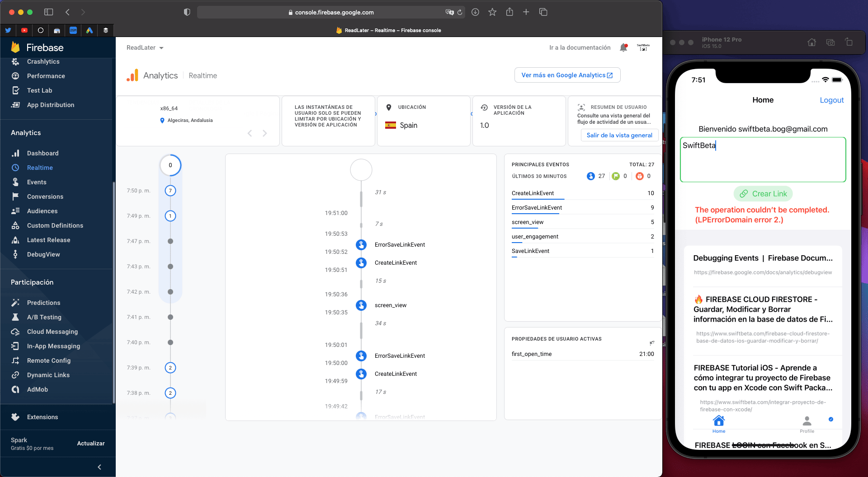Open the Remote Config icon
This screenshot has width=868, height=477.
coord(15,360)
